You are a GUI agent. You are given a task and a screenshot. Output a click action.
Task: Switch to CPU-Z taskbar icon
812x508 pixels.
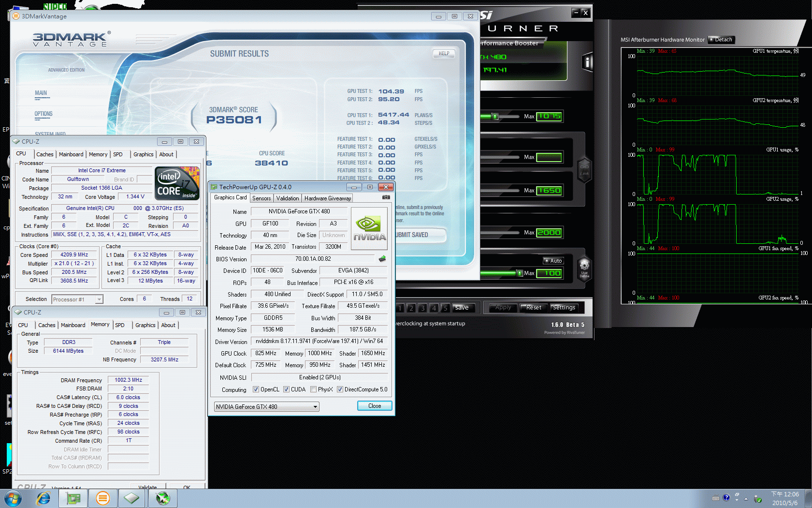[x=132, y=498]
